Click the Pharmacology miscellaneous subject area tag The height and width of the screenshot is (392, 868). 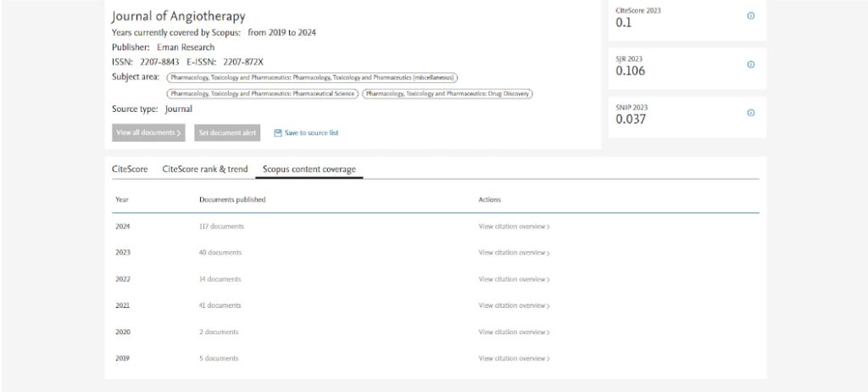[x=312, y=77]
